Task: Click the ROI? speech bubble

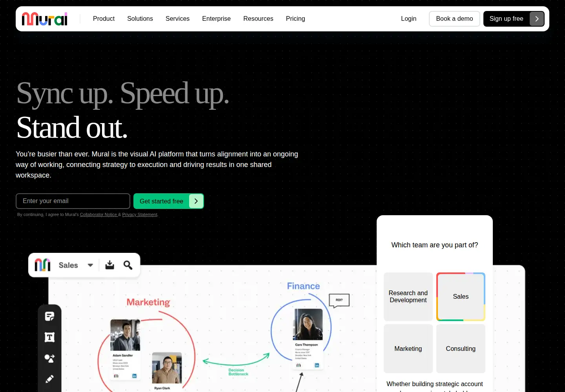Action: [339, 301]
